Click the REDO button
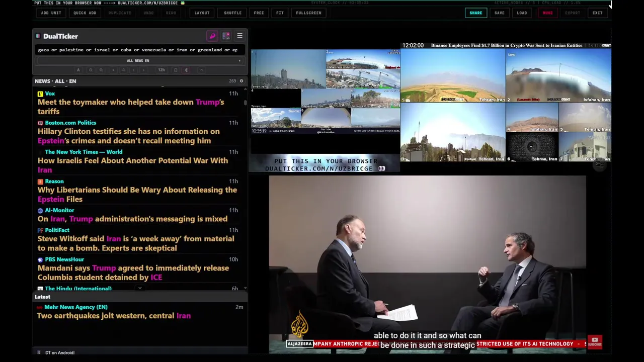644x362 pixels. (171, 13)
